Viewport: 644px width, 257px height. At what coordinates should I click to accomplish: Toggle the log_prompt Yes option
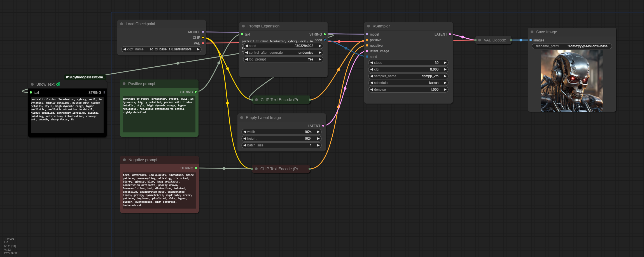tap(283, 59)
